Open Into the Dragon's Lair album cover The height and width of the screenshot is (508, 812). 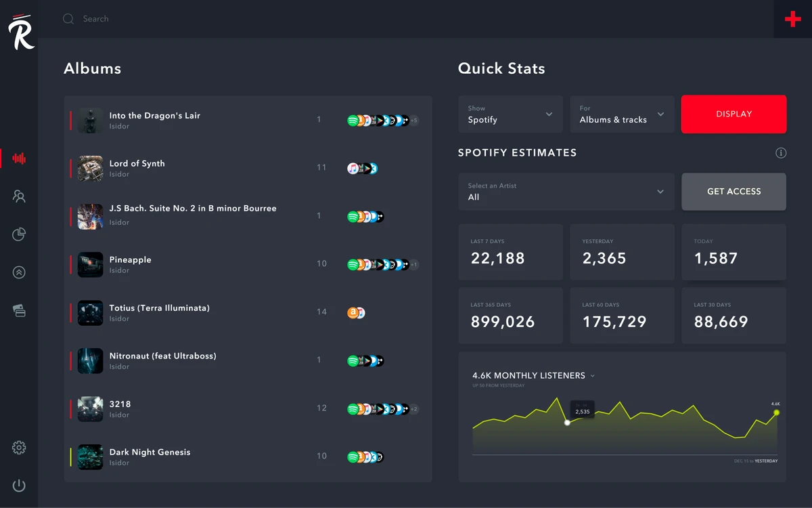(90, 121)
